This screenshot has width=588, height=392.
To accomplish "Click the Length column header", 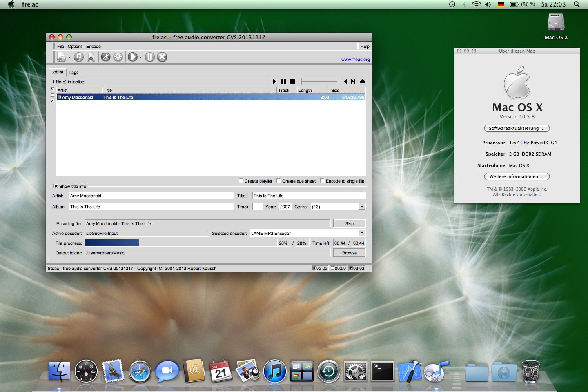I will point(313,90).
